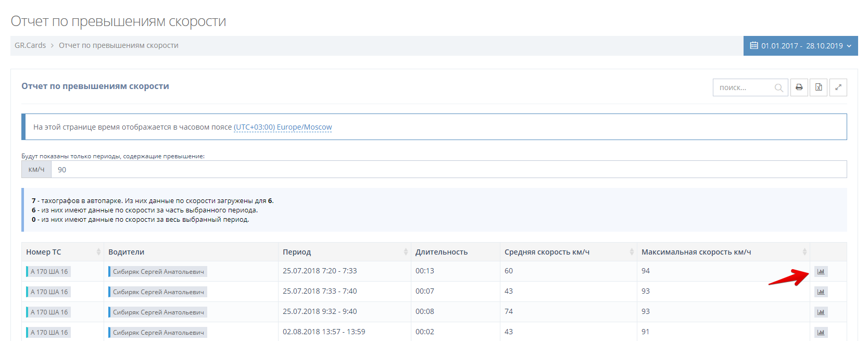Click the search magnifier icon

tap(778, 88)
